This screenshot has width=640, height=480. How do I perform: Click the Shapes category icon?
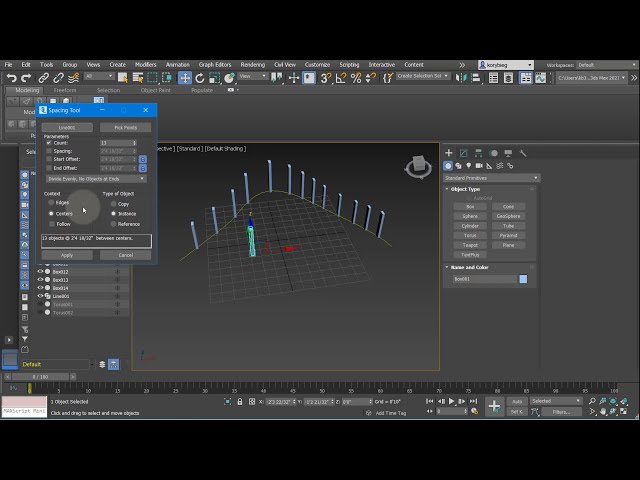point(458,166)
